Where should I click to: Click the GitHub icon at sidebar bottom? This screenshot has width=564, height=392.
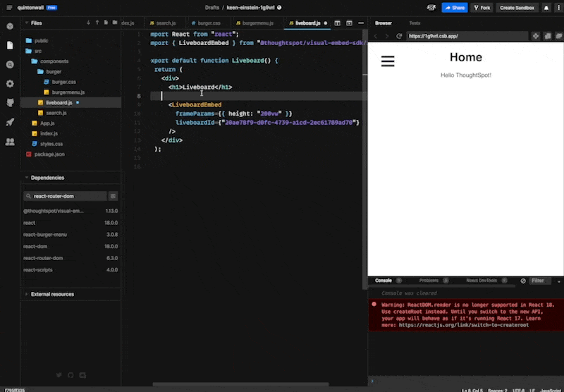click(x=70, y=375)
